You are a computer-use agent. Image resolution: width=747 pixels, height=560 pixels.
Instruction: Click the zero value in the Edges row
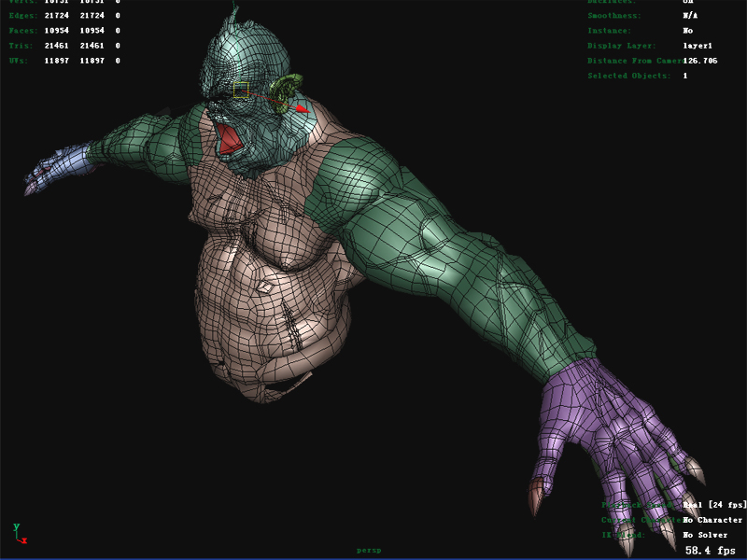[x=118, y=16]
